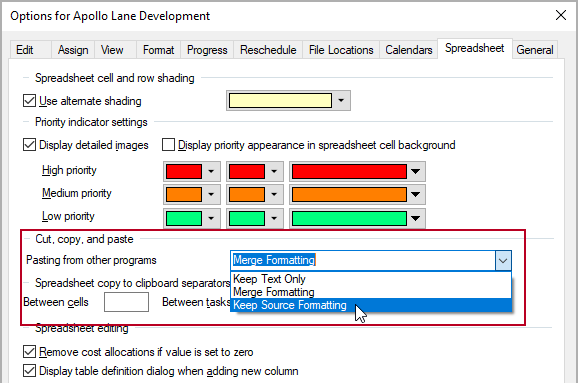Viewport: 578px width, 383px height.
Task: Toggle Remove cost allocations if zero checkbox
Action: [29, 352]
